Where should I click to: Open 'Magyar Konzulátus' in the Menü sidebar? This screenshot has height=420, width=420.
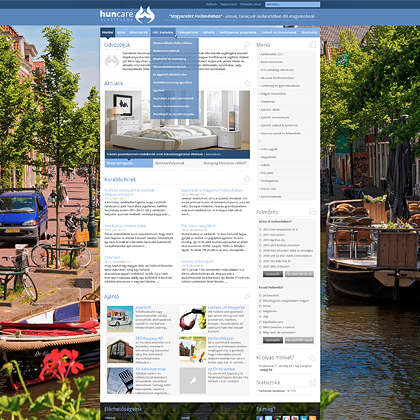click(273, 94)
